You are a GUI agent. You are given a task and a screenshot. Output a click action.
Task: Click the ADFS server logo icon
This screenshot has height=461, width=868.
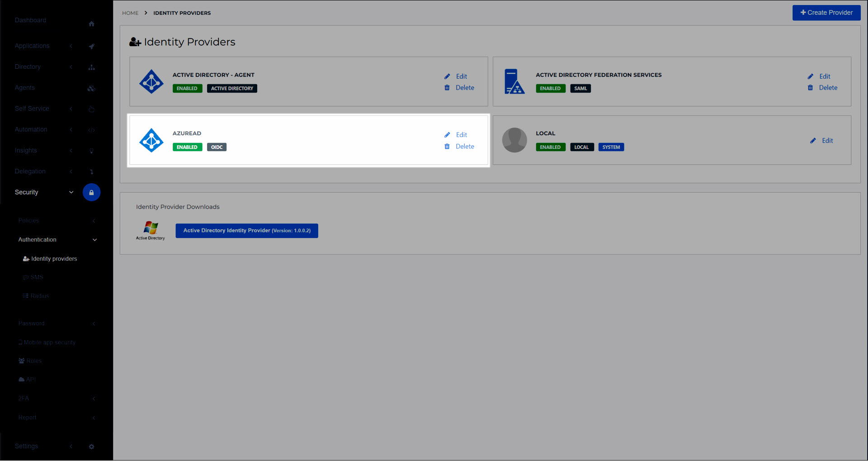[x=514, y=81]
